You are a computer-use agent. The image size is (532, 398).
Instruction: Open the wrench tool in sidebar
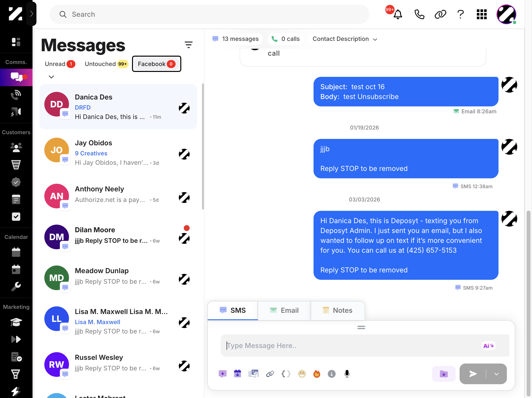coord(16,287)
